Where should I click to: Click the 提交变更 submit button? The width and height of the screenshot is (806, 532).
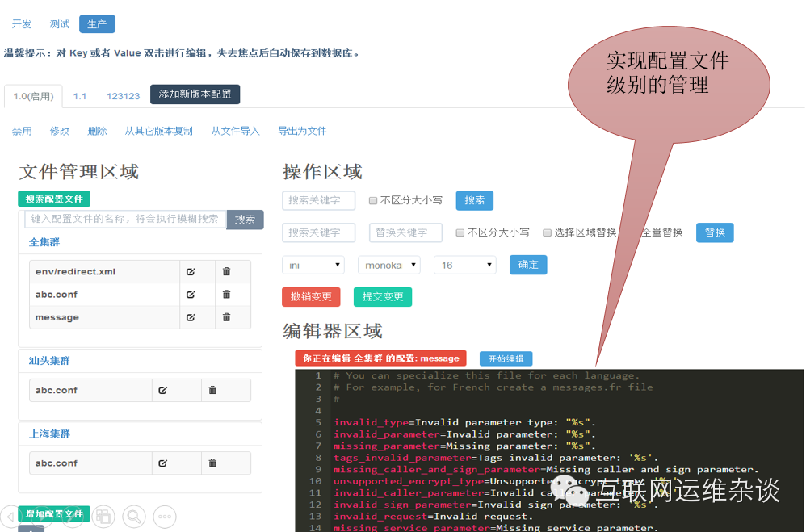pyautogui.click(x=382, y=296)
